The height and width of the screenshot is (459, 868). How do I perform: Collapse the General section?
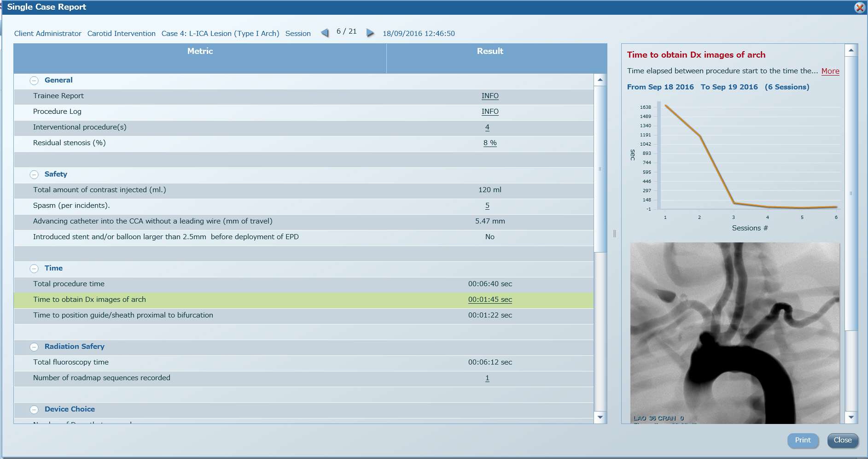[x=34, y=81]
